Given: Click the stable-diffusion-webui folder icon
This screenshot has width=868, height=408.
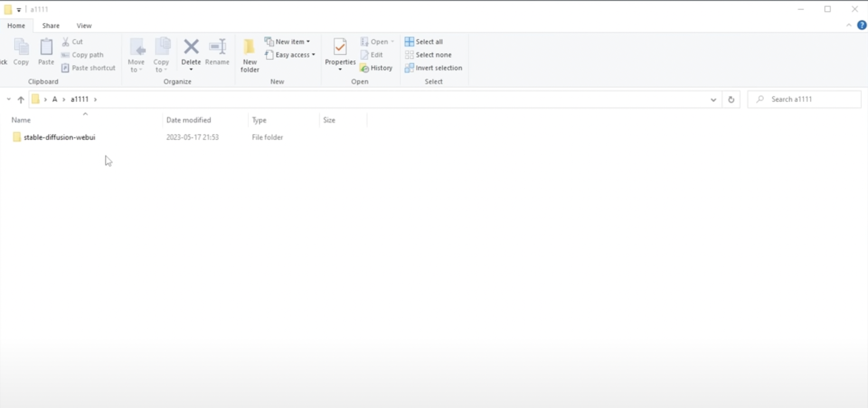Looking at the screenshot, I should point(17,137).
